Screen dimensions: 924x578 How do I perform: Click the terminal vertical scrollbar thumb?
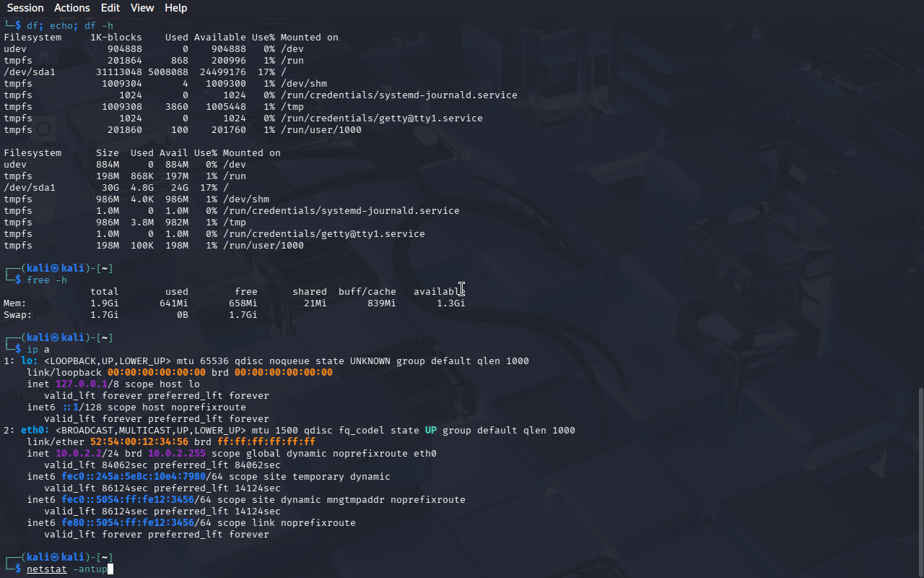(x=920, y=480)
